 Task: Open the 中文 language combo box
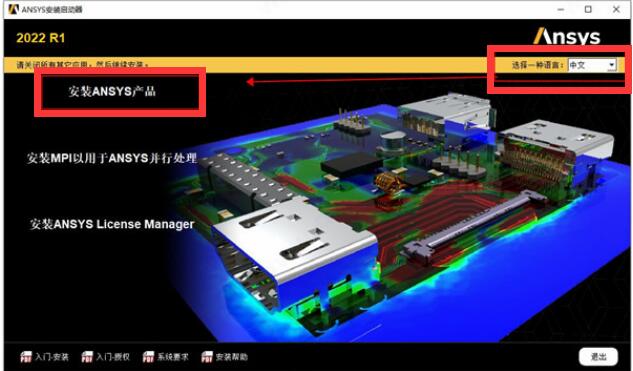click(592, 65)
